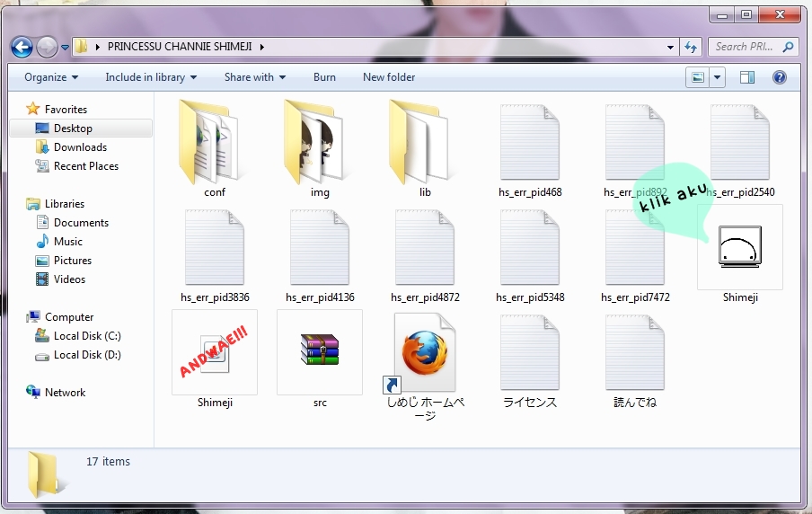Open recent pages dropdown arrow

coord(65,47)
